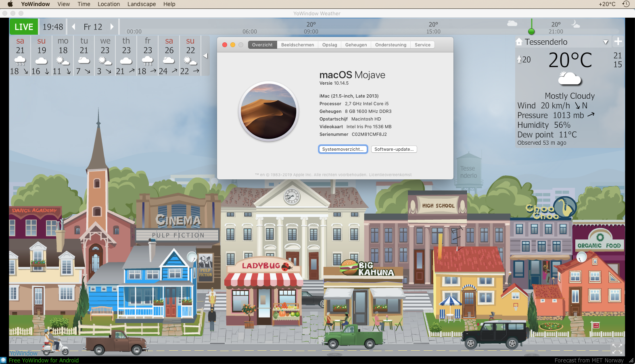The width and height of the screenshot is (635, 364).
Task: Add a new location with the plus button
Action: 618,42
